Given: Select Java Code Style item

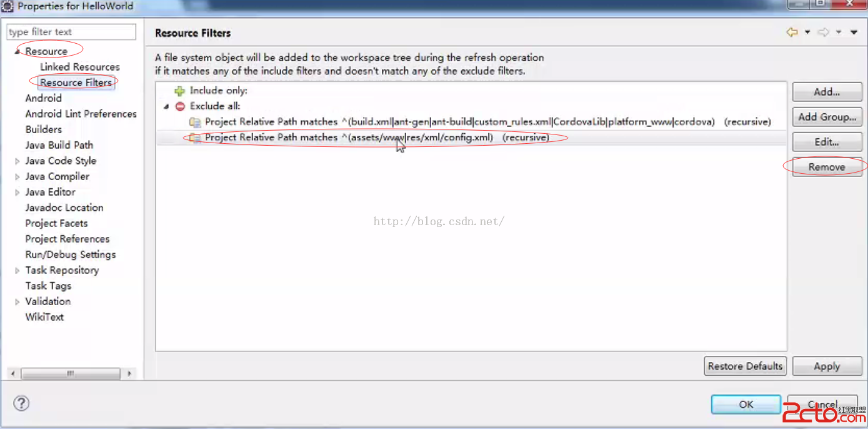Looking at the screenshot, I should tap(61, 161).
